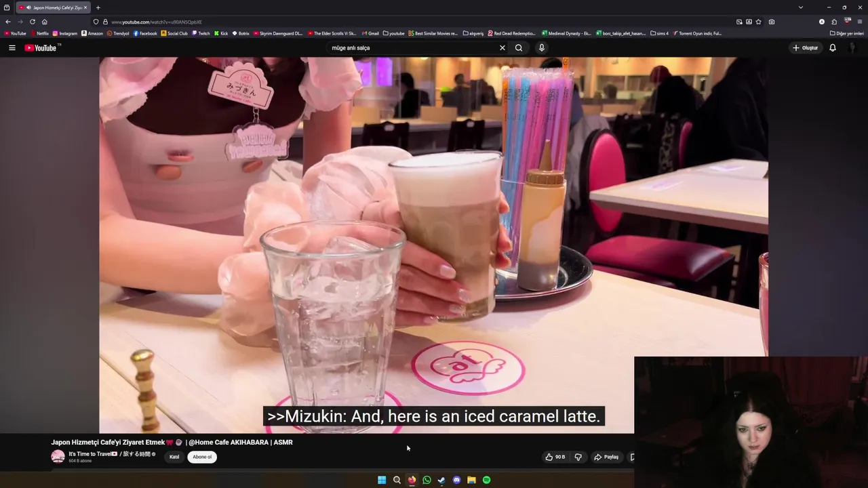The height and width of the screenshot is (488, 868).
Task: Open the Red Dead Redemption bookmark
Action: 512,33
